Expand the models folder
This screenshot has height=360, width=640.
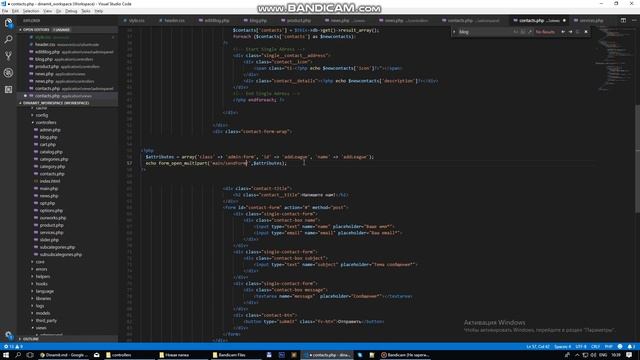tap(43, 313)
